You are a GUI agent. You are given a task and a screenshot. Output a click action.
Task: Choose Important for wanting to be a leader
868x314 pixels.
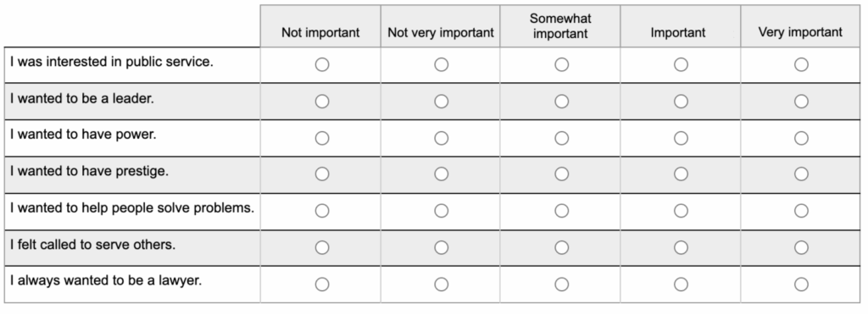(681, 102)
